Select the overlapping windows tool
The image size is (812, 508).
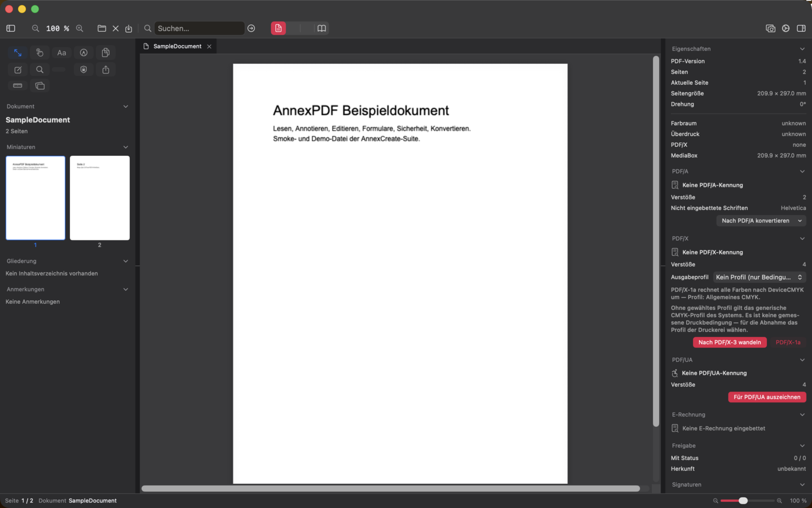click(39, 86)
